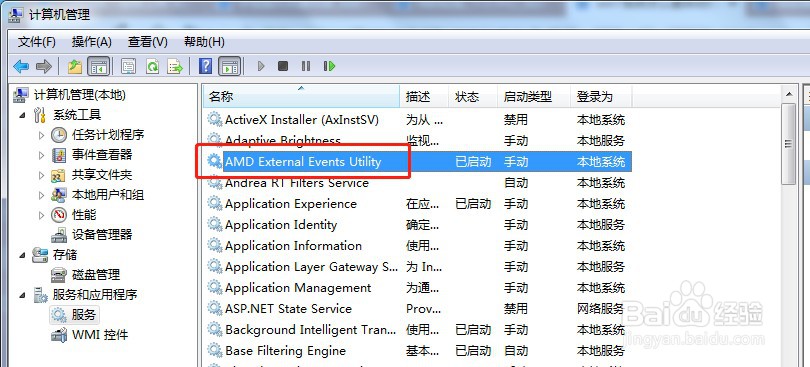Click the 本地用户和组 icon in tree
The width and height of the screenshot is (810, 367).
[x=59, y=195]
